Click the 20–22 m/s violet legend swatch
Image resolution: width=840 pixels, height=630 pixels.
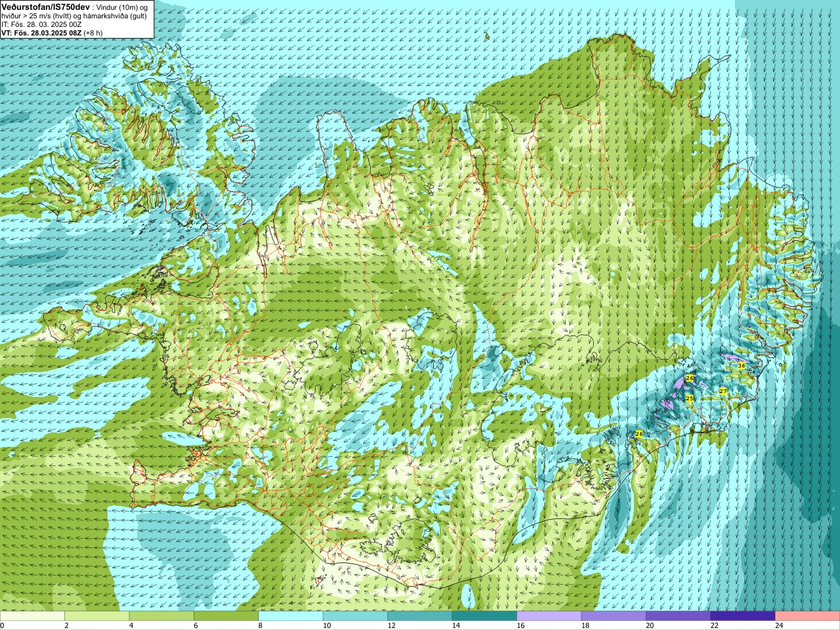coord(679,616)
